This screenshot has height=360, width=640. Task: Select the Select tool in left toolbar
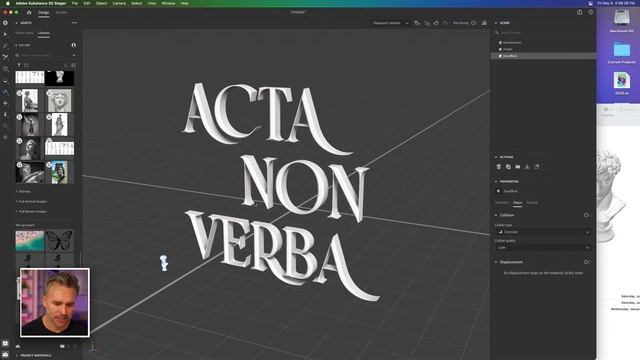click(5, 35)
